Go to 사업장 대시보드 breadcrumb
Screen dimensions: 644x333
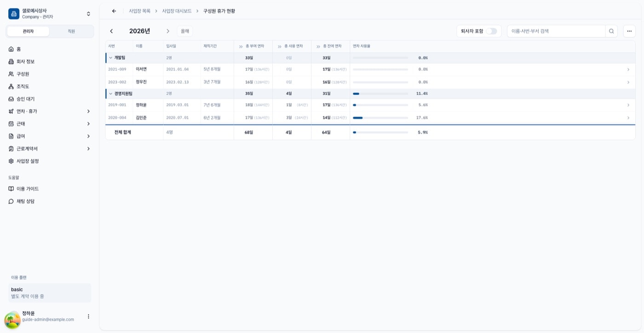(177, 11)
